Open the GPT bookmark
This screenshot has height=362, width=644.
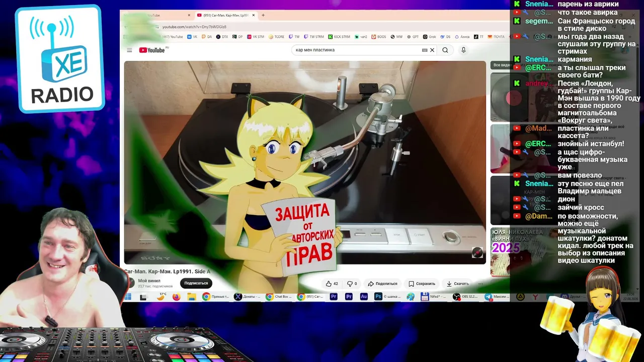(x=413, y=37)
